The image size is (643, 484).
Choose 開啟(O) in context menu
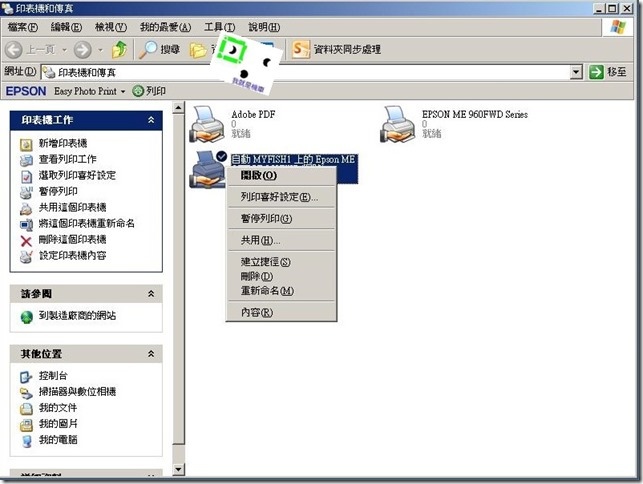click(281, 175)
